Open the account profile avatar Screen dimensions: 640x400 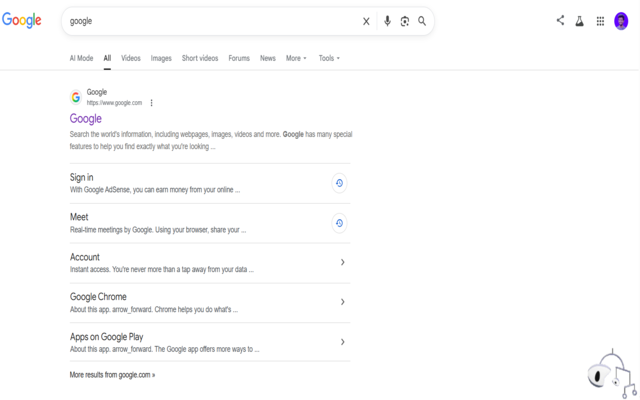pyautogui.click(x=621, y=21)
